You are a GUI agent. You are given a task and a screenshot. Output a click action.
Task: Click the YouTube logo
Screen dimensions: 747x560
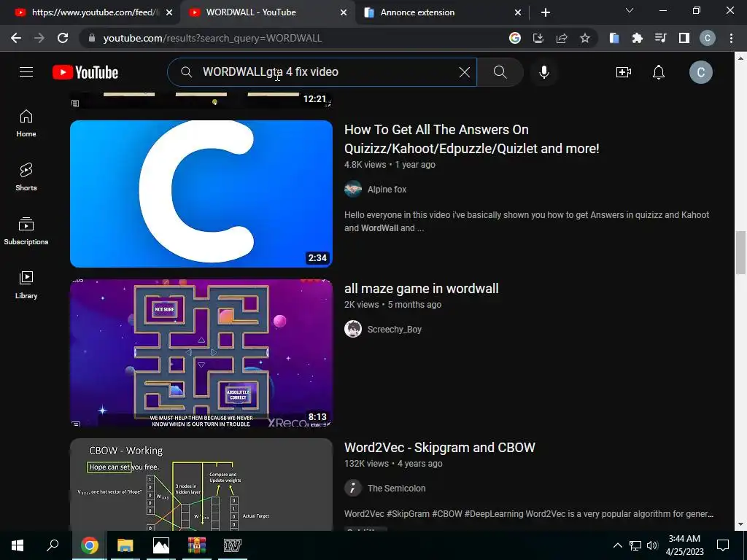pos(85,72)
